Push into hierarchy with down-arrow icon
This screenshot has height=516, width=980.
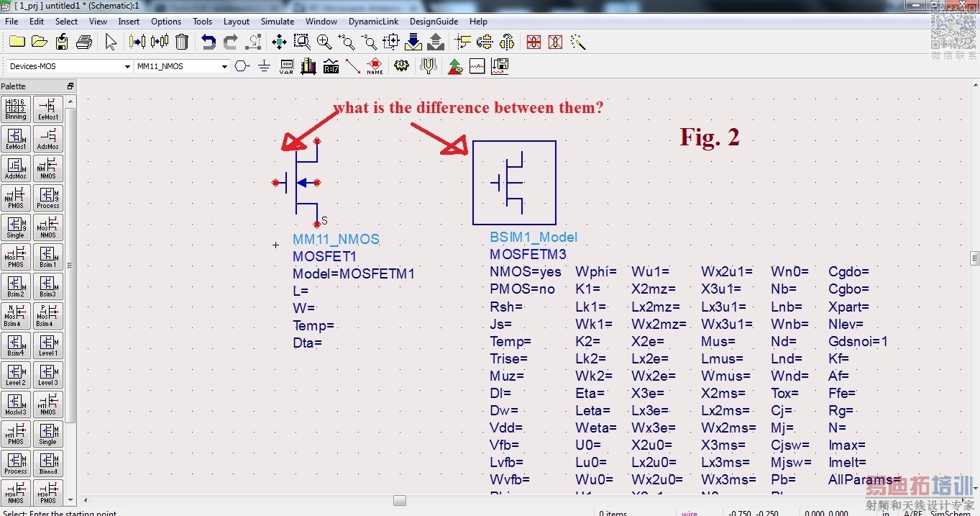413,42
